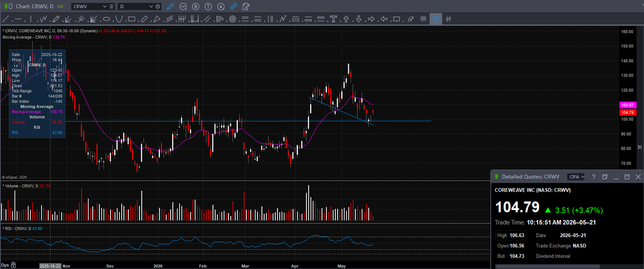Click the comment bubble annotation icon

pos(423,19)
